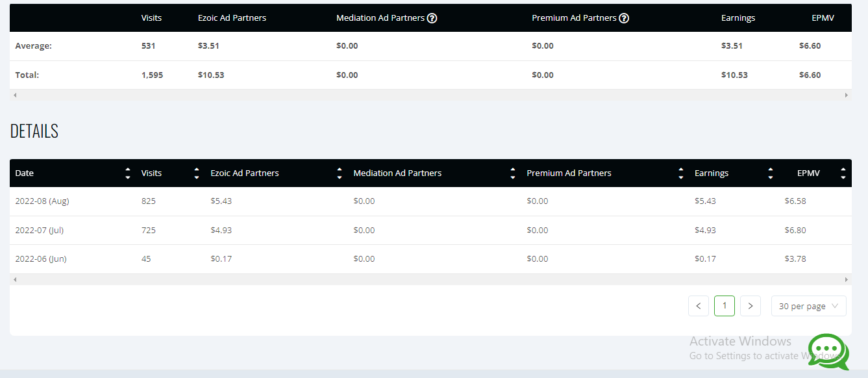Open the 30 per page dropdown
Screen dimensions: 868x378
(809, 306)
